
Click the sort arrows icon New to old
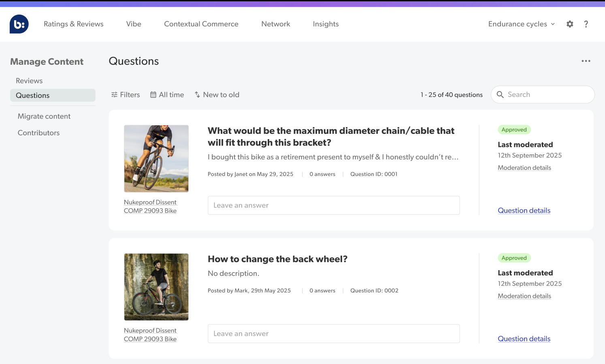[197, 95]
